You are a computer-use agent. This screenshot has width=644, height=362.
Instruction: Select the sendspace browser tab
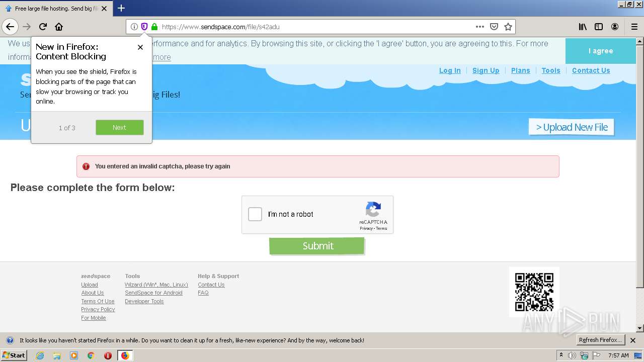55,9
